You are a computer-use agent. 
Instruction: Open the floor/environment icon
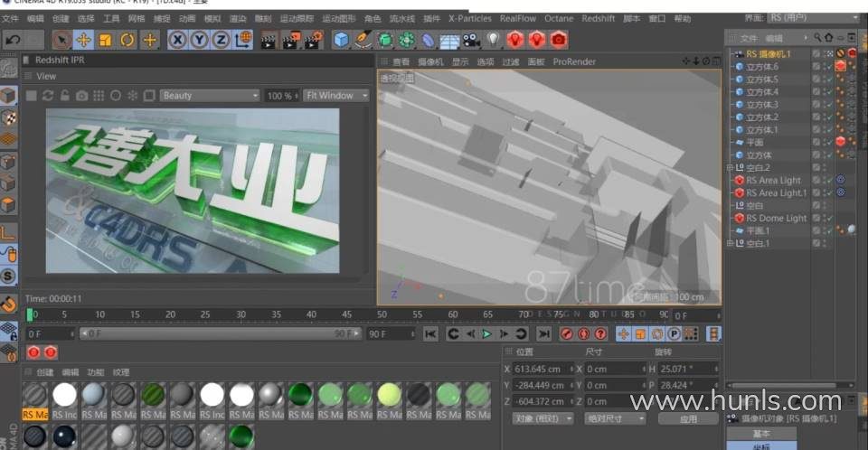click(449, 40)
